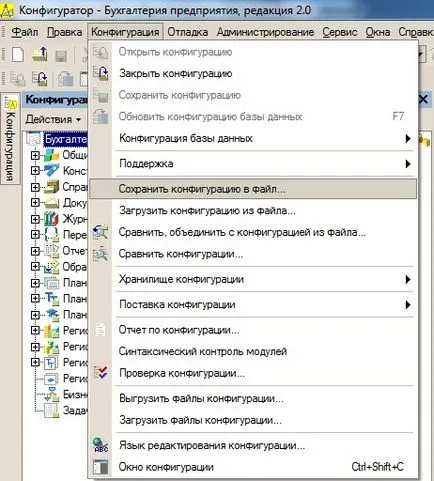Viewport: 434px width, 481px height.
Task: Select Окно конфигурации menu entry
Action: click(253, 467)
